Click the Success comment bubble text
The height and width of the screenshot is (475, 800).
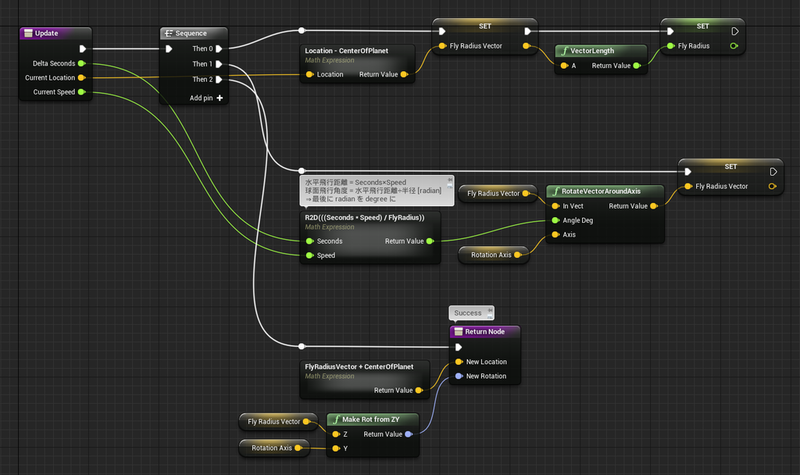(x=468, y=313)
